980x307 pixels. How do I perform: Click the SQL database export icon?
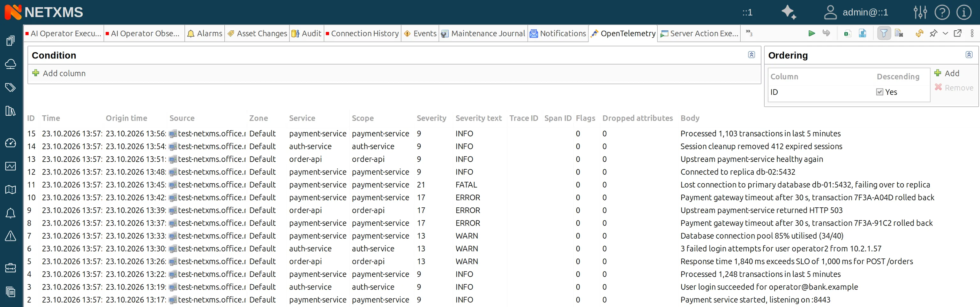863,34
